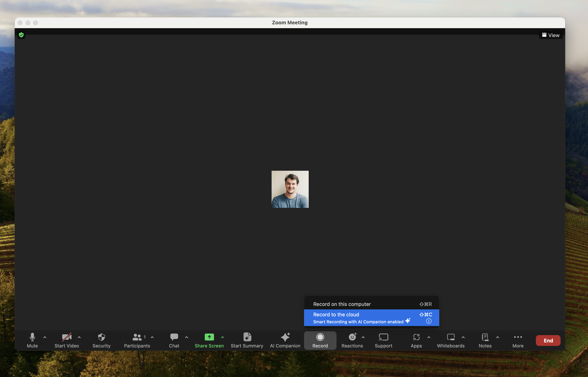This screenshot has width=588, height=377.
Task: Open AI Companion
Action: coord(285,340)
